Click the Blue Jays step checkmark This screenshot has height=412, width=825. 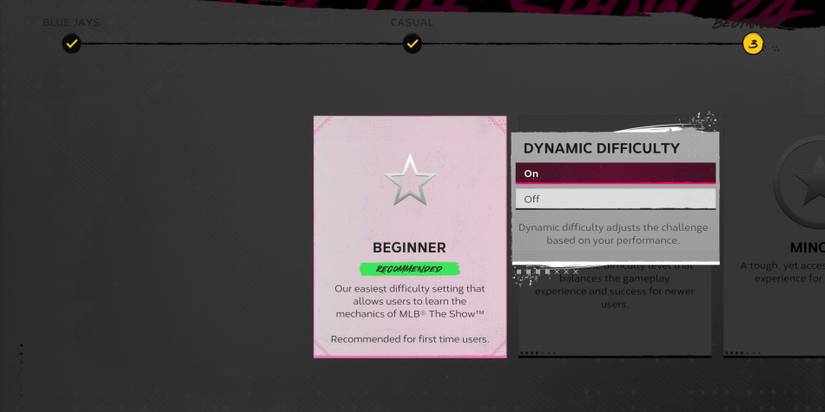71,44
